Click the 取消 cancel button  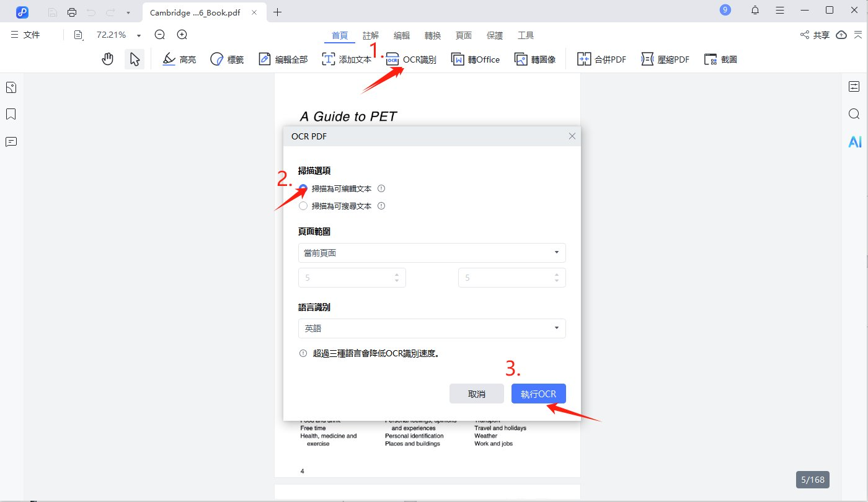pyautogui.click(x=477, y=394)
